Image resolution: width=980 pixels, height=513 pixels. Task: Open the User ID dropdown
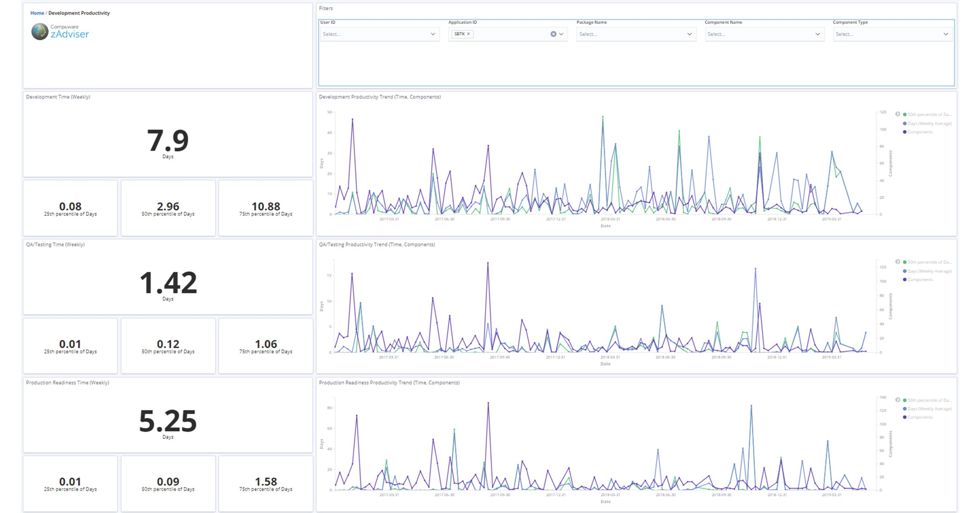point(379,34)
